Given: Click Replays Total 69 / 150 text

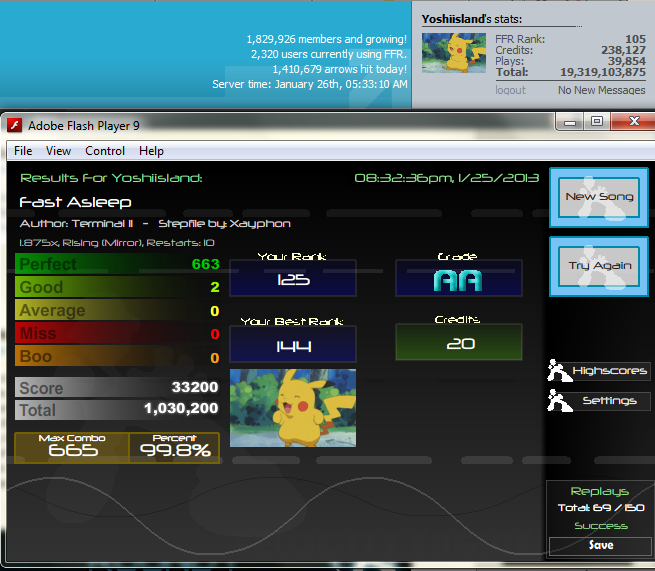Looking at the screenshot, I should [601, 508].
